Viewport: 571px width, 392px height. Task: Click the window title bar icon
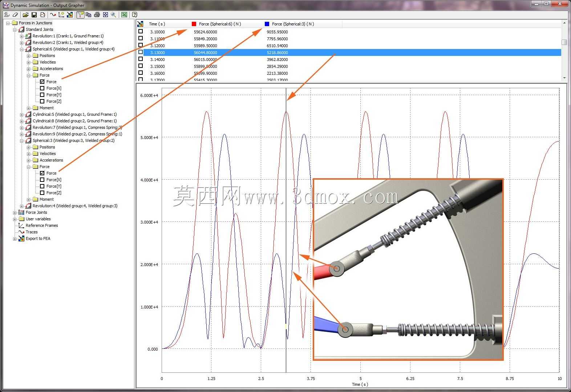pyautogui.click(x=5, y=5)
